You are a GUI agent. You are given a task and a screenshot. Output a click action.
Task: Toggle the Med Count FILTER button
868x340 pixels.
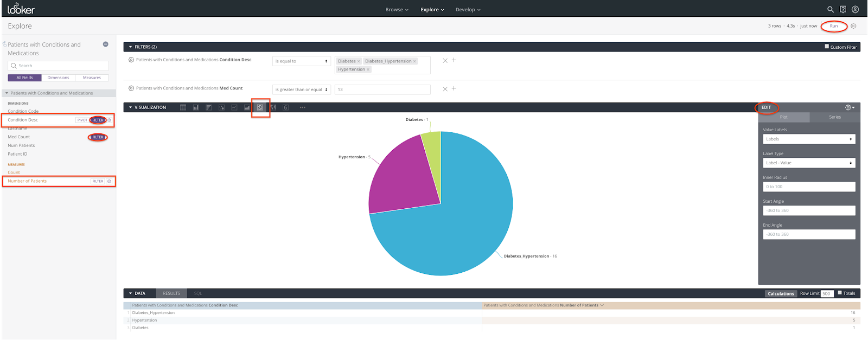pos(98,137)
